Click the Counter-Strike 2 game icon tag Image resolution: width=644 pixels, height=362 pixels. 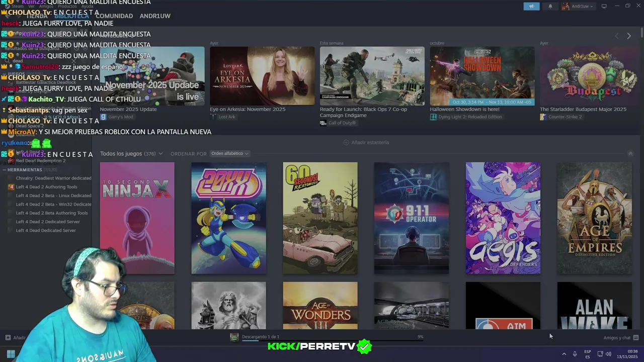543,117
